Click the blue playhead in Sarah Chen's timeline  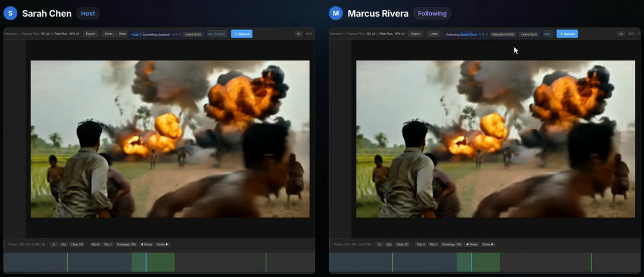146,262
